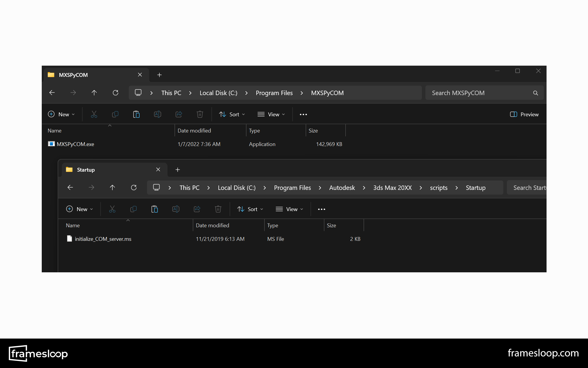Click Program Files in MXSPyCOM address bar

click(274, 93)
